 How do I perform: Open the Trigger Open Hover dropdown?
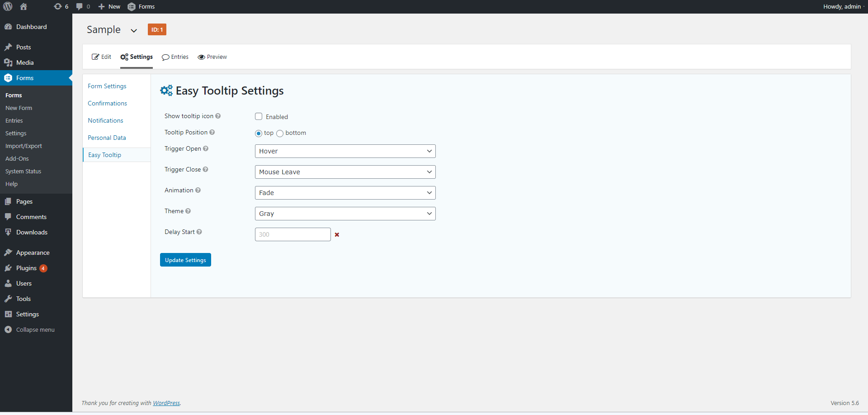[x=345, y=151]
